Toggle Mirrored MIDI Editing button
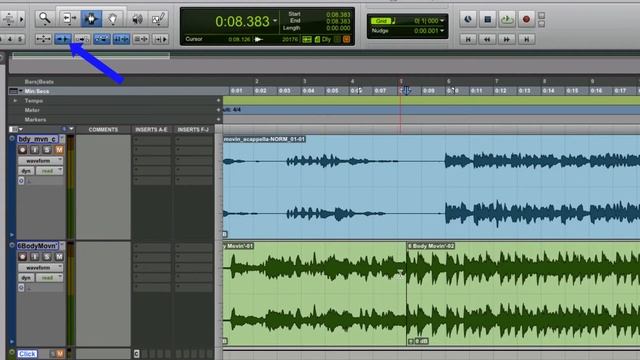 (82, 39)
